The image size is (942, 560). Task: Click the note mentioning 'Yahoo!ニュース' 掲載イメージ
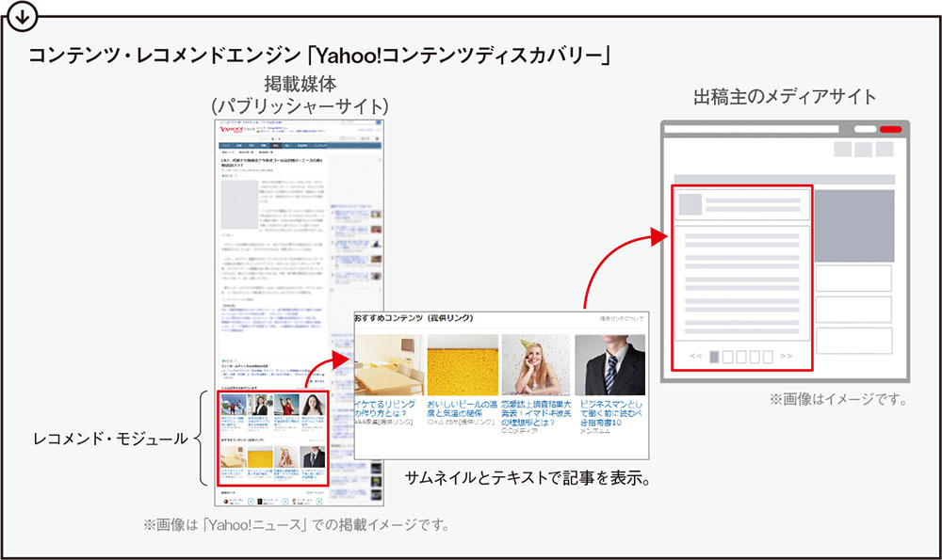pos(296,525)
